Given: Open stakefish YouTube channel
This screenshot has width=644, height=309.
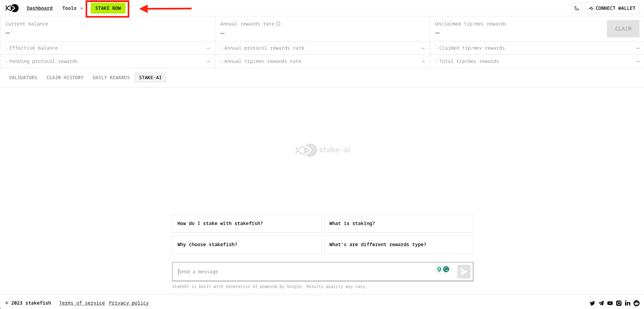Looking at the screenshot, I should (610, 303).
